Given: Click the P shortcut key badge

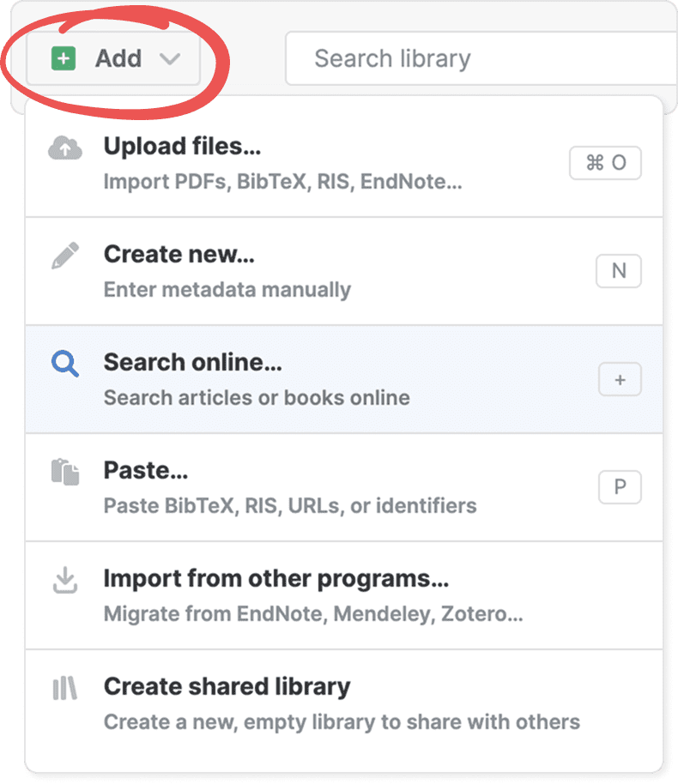Looking at the screenshot, I should coord(619,488).
